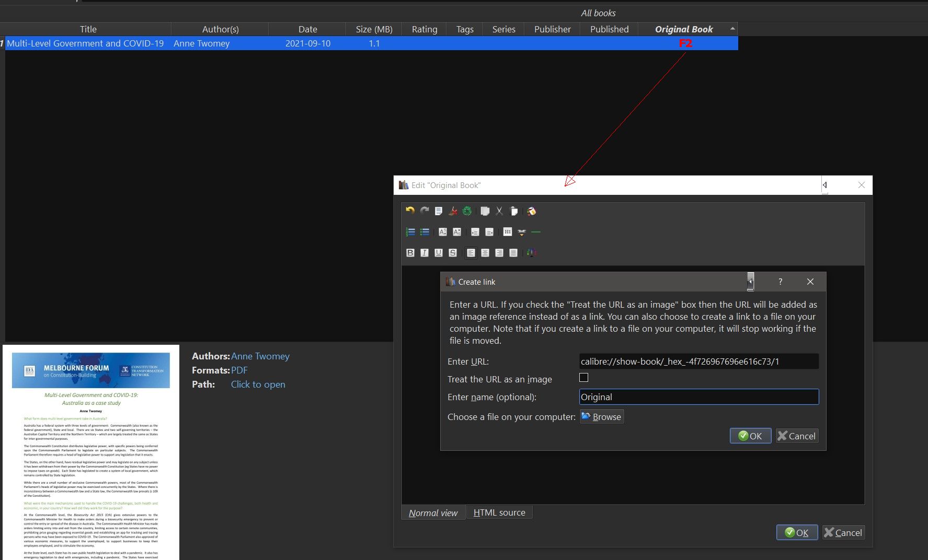Apply superscript formatting

[443, 232]
